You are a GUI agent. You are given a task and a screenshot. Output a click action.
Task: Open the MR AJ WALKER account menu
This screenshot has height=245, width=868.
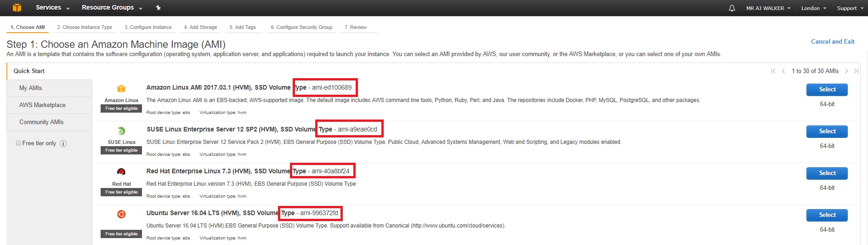(768, 8)
